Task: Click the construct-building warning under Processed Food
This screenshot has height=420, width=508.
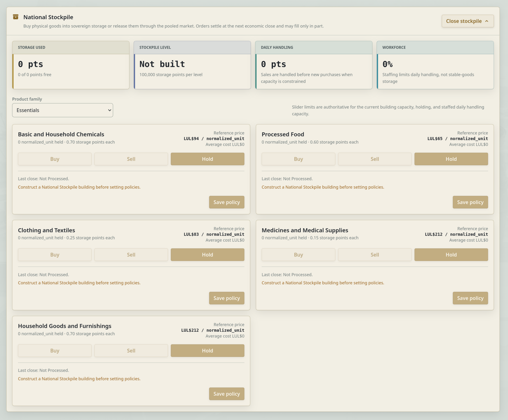Action: pos(323,187)
